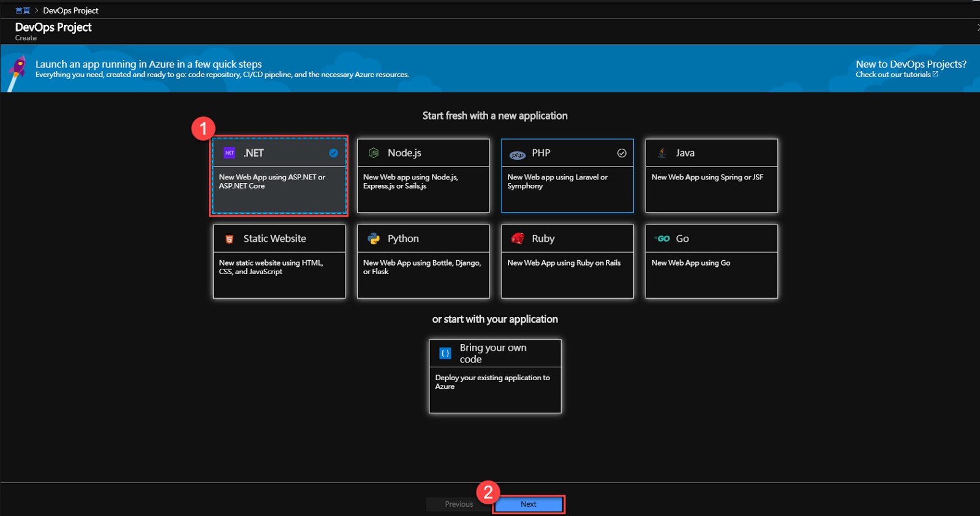Click the HTML5 Static Website icon
This screenshot has width=980, height=516.
[x=229, y=239]
